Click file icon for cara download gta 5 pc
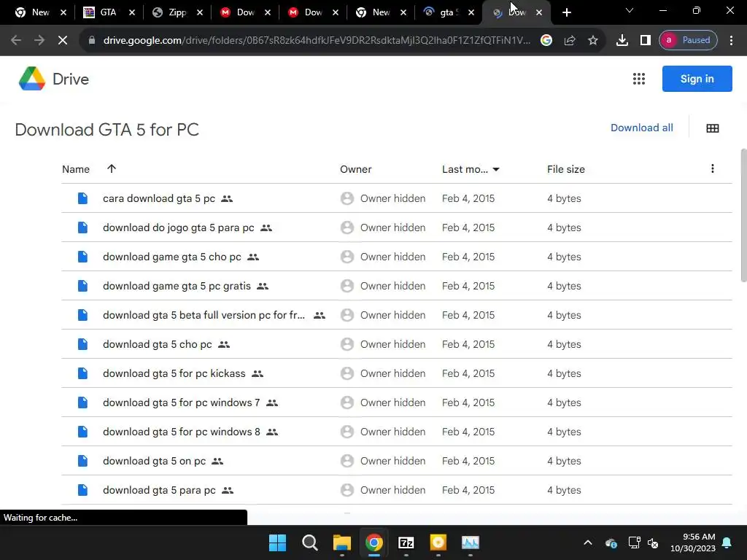Viewport: 747px width, 560px height. (82, 198)
